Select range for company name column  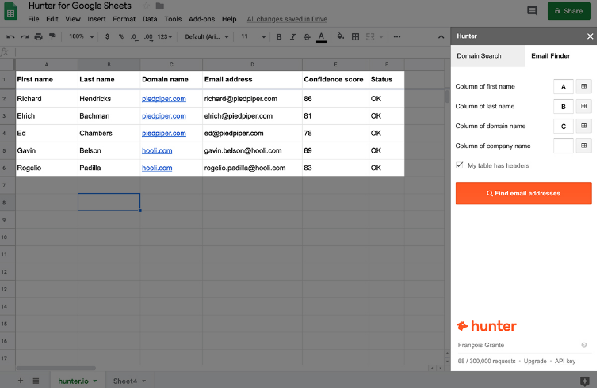click(584, 145)
